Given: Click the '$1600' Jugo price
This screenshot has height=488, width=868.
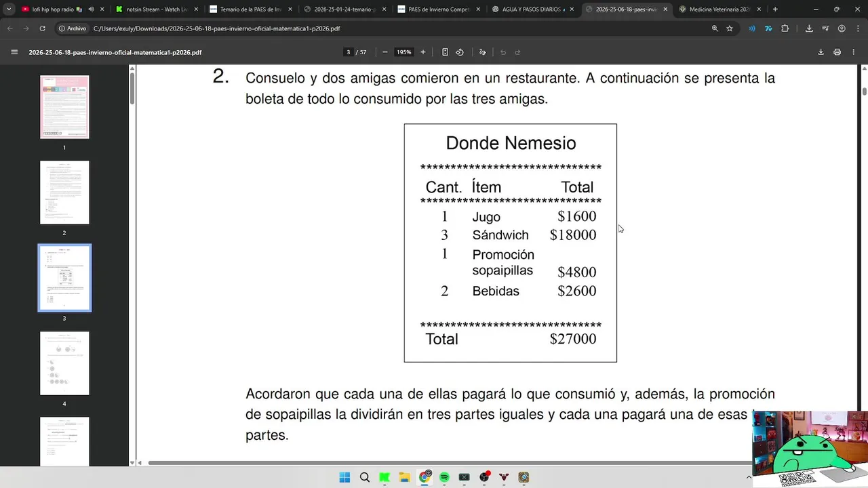Looking at the screenshot, I should 577,216.
